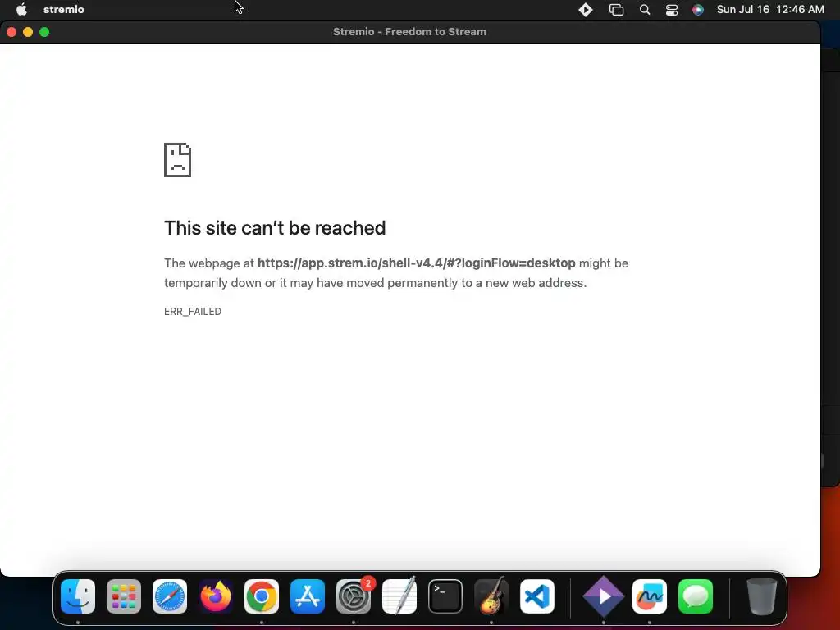
Task: Open Freeform from the Dock
Action: coord(650,596)
